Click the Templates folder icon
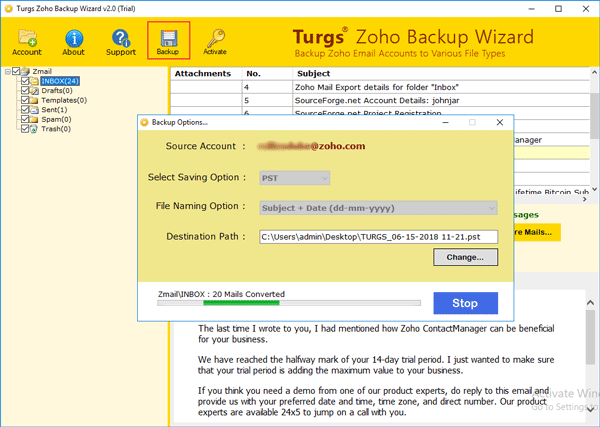600x427 pixels. pyautogui.click(x=34, y=100)
